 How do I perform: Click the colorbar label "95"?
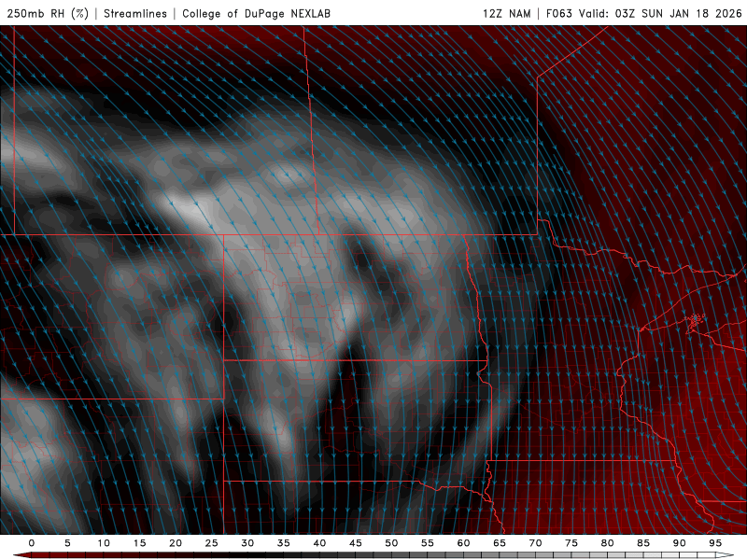point(715,543)
